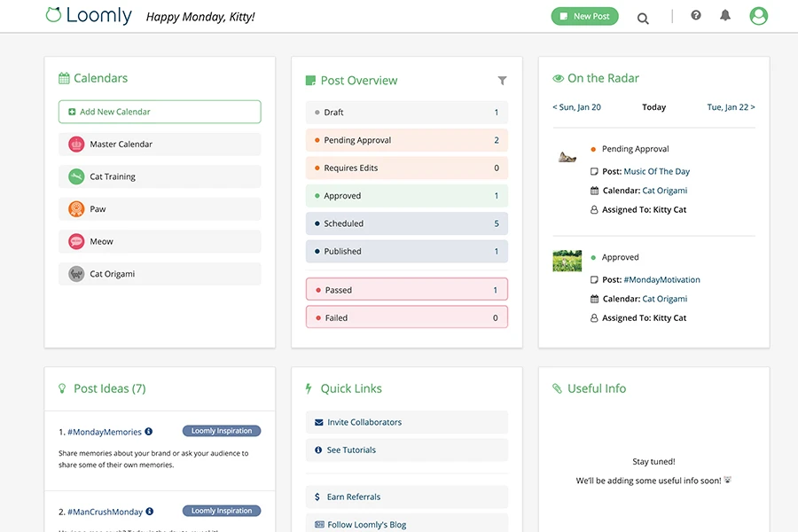Open Cat Origami calendar link under Music Of The Day
The height and width of the screenshot is (532, 798).
point(665,191)
